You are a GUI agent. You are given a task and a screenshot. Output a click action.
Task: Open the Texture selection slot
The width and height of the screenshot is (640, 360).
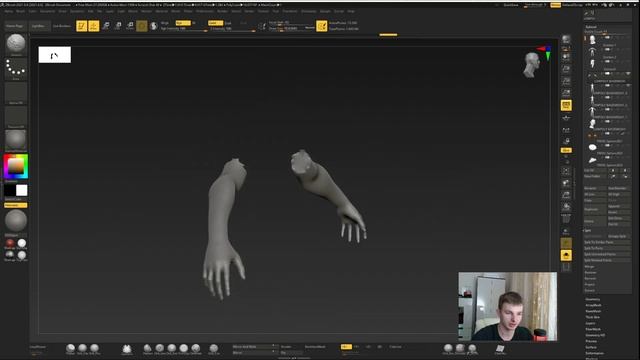coord(16,116)
